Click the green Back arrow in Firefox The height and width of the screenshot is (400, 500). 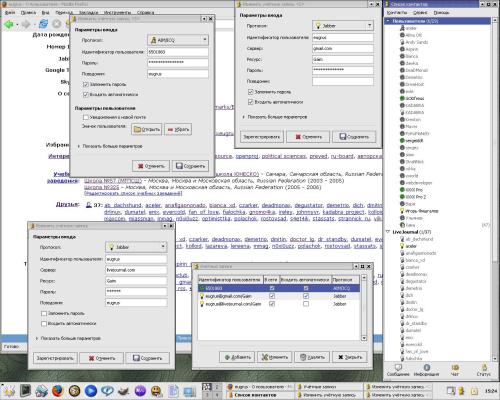coord(9,24)
